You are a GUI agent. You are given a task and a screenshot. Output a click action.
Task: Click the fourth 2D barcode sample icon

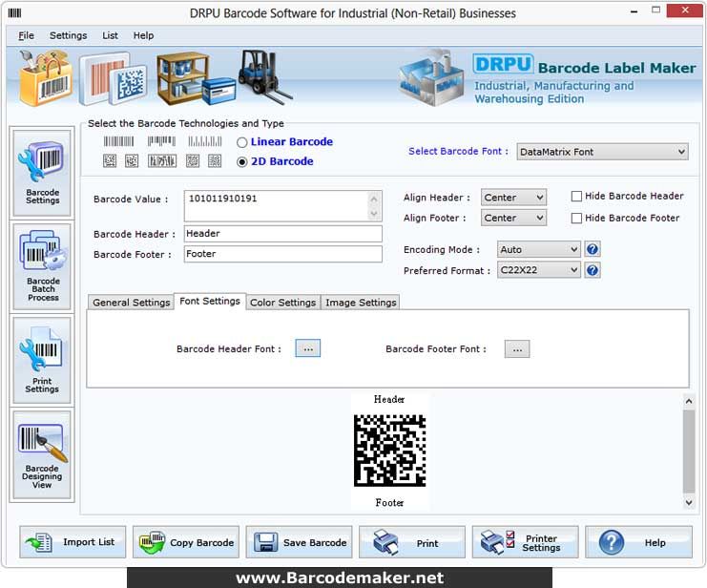tap(193, 160)
